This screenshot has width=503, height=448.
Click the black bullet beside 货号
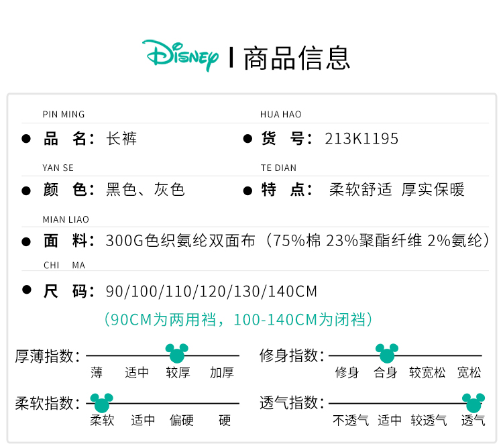tap(247, 139)
